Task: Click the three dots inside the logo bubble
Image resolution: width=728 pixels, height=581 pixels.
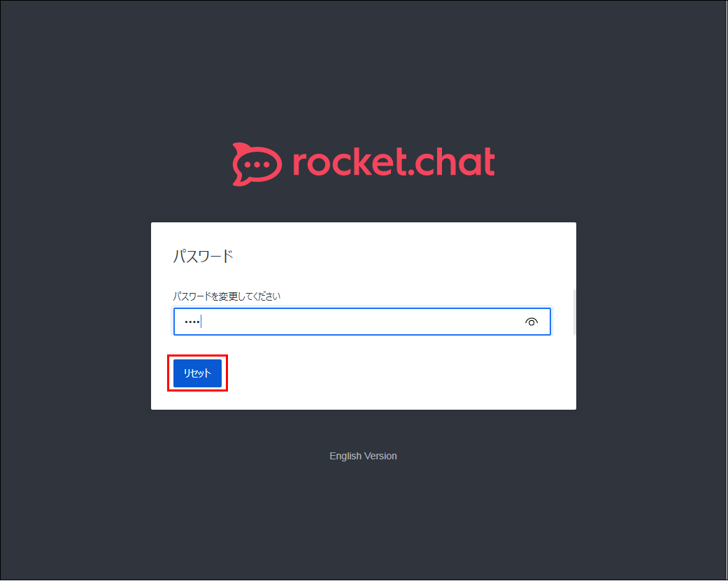Action: [257, 164]
